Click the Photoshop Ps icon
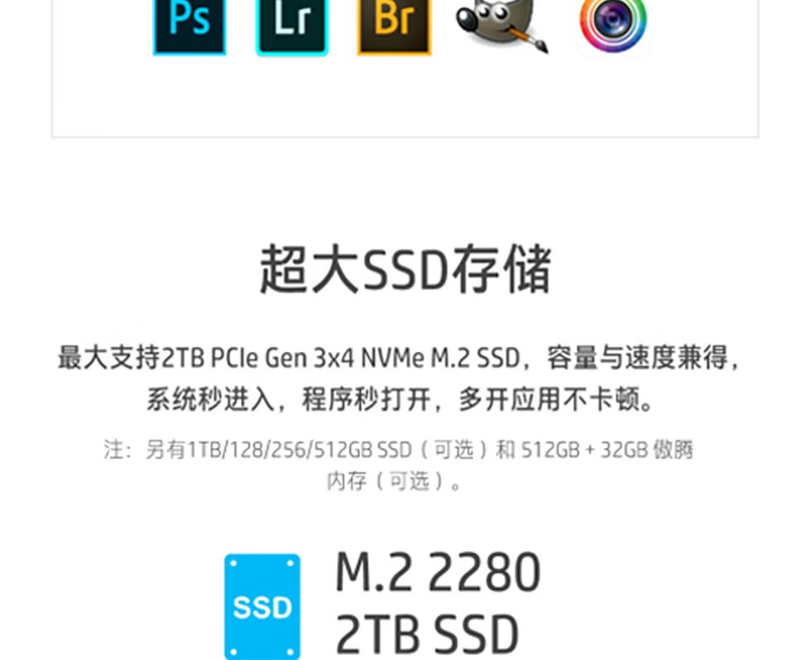The height and width of the screenshot is (660, 812). 190,26
